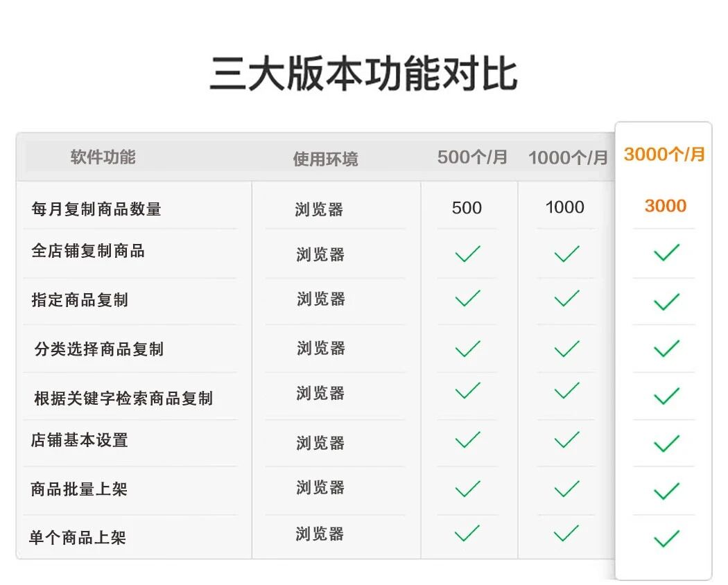Click the orange 3000个/月 header highlight
The image size is (728, 585).
pyautogui.click(x=664, y=154)
